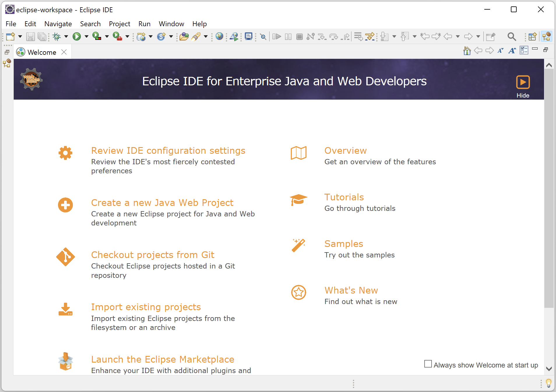Click Checkout projects from Git link
556x392 pixels.
(153, 255)
